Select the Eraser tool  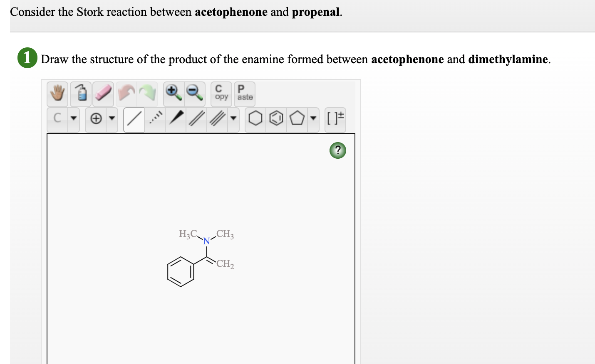tap(103, 93)
